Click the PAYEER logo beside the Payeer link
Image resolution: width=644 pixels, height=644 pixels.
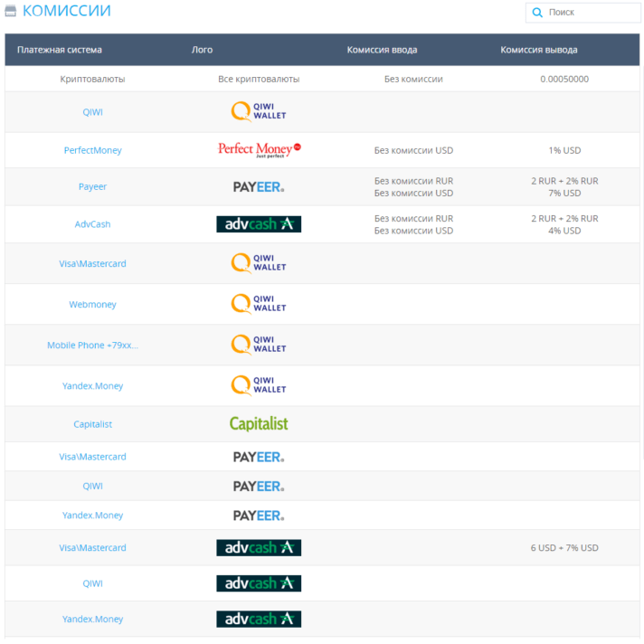click(259, 186)
